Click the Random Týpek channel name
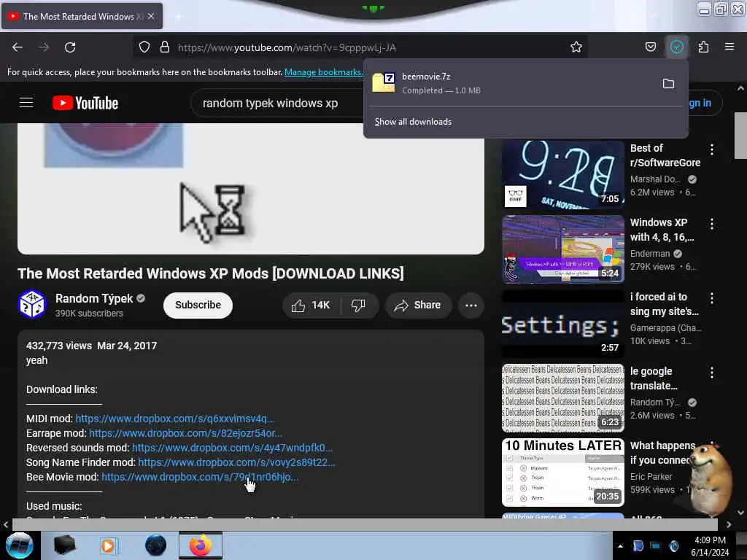 (x=94, y=298)
